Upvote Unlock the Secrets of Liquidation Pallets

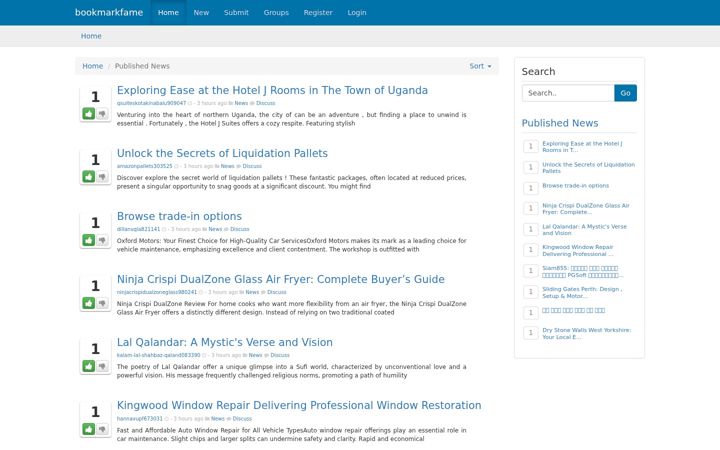[x=89, y=176]
